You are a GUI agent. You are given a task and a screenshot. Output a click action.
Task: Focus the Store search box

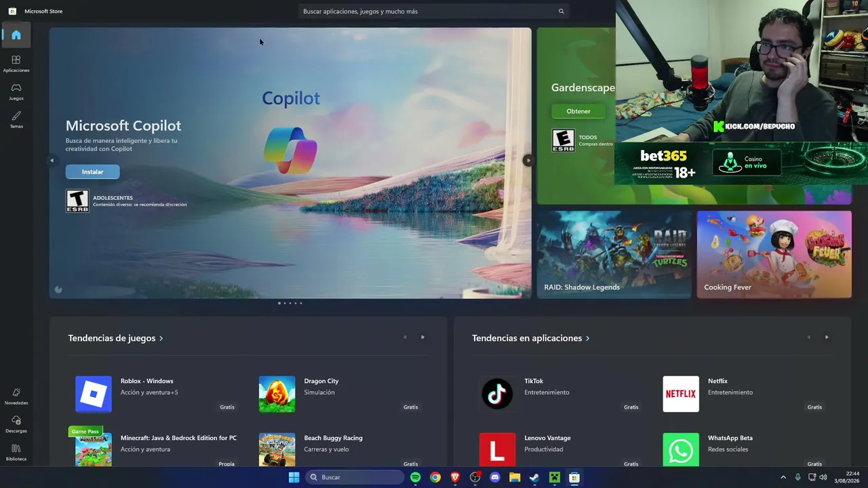pos(434,12)
